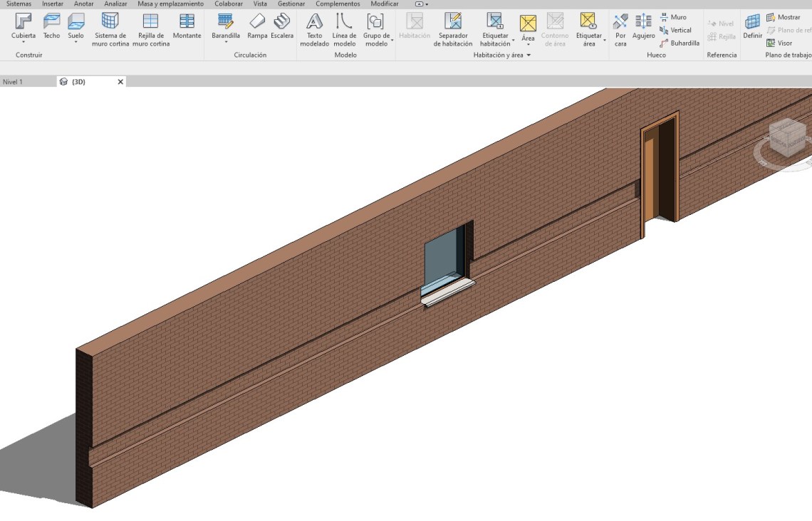Click the Buhardilla dormer opening button

[x=679, y=43]
